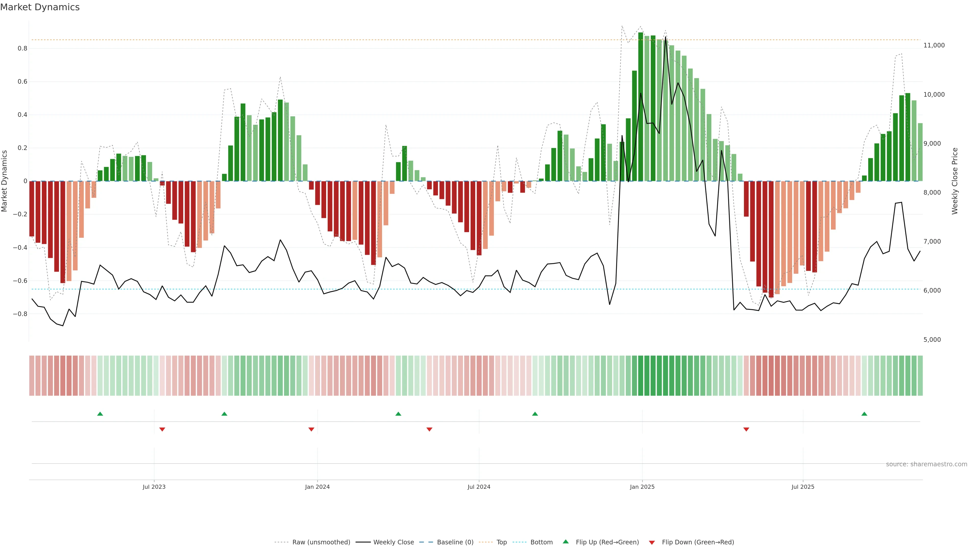Viewport: 980px width, 551px height.
Task: Click the Top legend entry
Action: (501, 542)
